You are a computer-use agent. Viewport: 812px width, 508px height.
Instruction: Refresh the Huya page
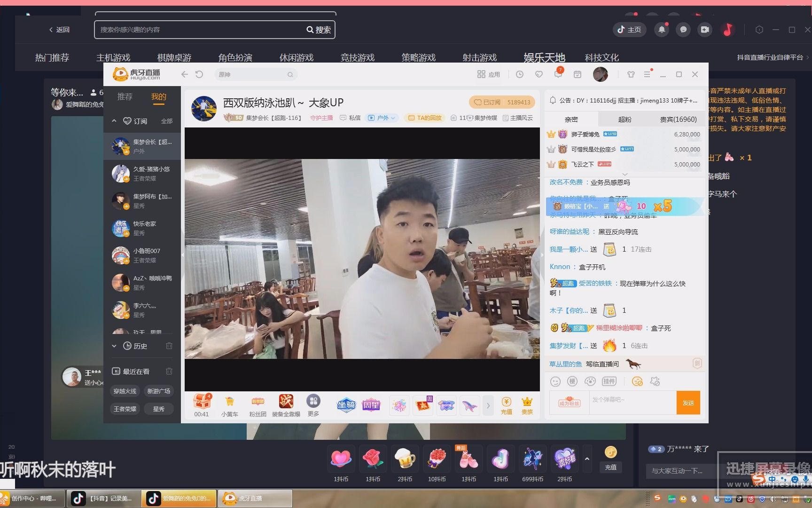[x=199, y=74]
